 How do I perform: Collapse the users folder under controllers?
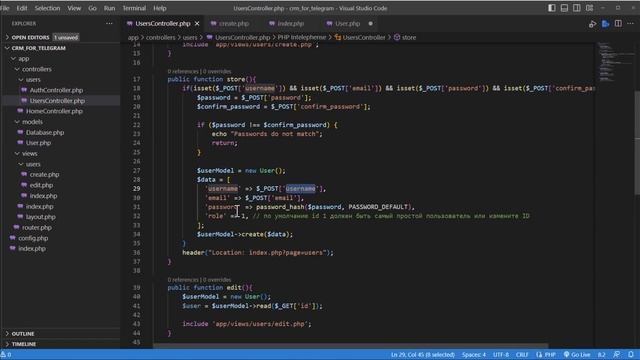(x=33, y=80)
